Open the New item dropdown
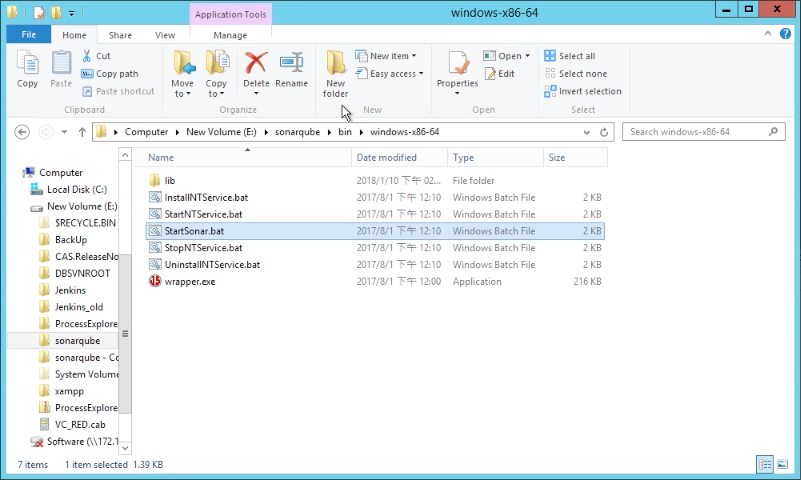Viewport: 801px width, 480px height. coord(386,56)
